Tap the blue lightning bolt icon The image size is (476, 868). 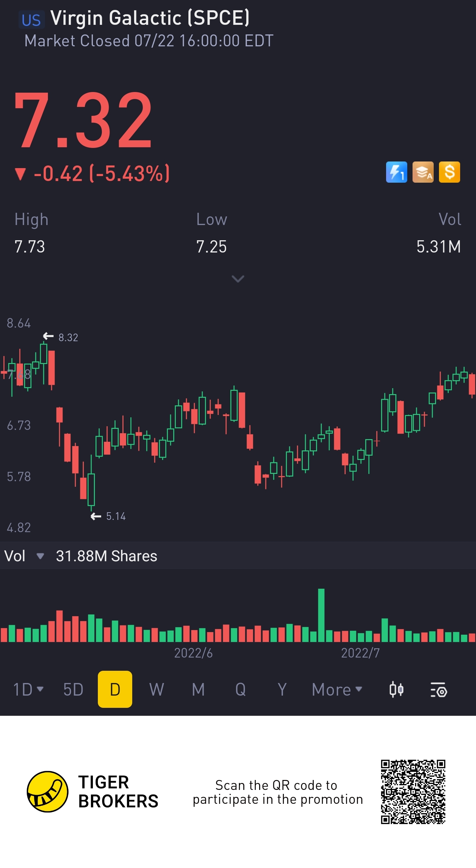pos(396,172)
